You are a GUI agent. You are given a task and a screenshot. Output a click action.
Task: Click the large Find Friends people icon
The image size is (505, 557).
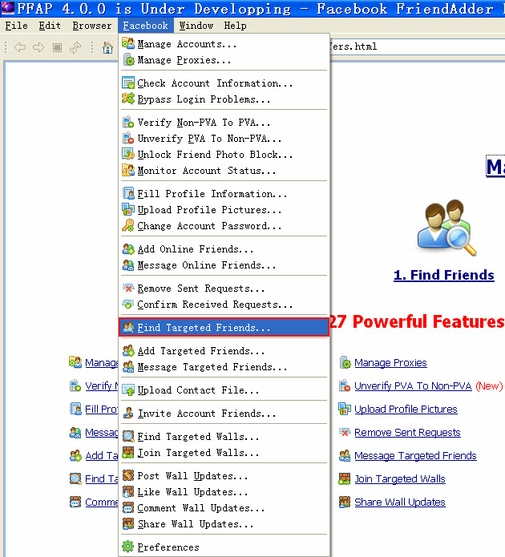(446, 228)
